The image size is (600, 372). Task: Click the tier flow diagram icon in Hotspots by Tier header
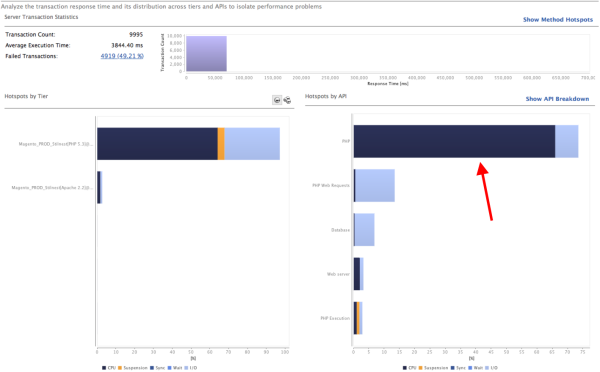click(287, 100)
